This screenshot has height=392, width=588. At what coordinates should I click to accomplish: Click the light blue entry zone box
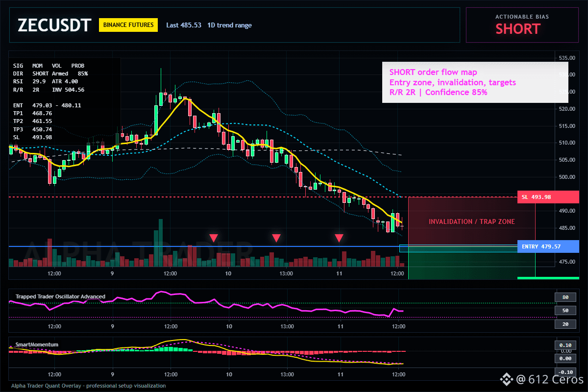(x=458, y=248)
